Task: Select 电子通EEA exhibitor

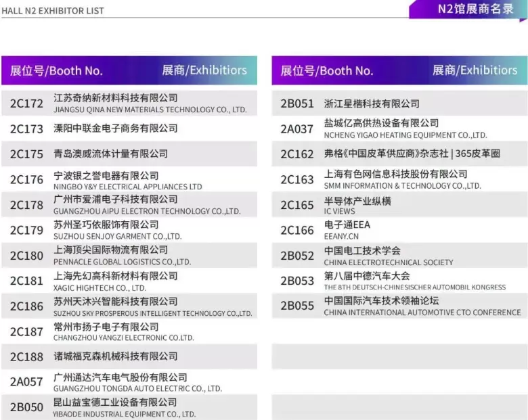Action: click(x=347, y=225)
